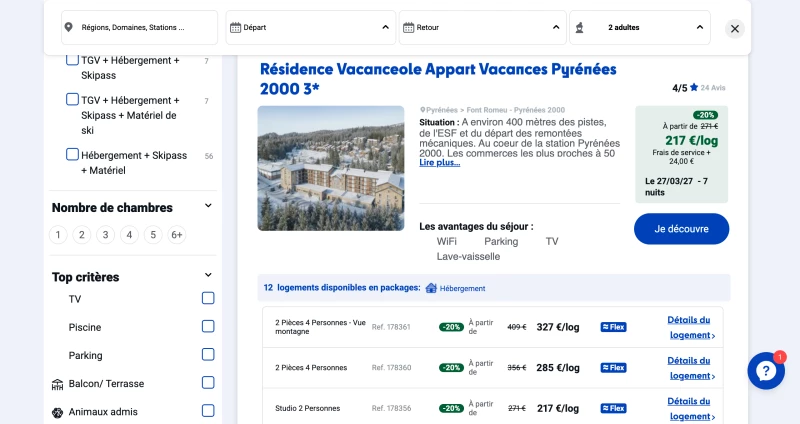
Task: Select 4 bedrooms filter
Action: 129,235
